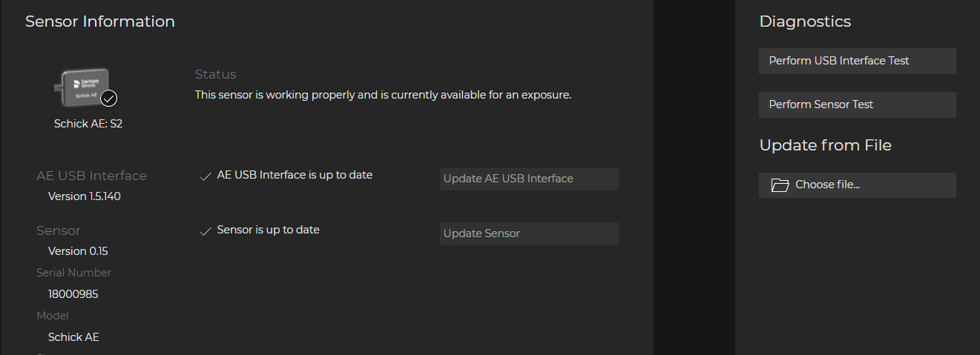Click the Update from File heading
Viewport: 980px width, 355px height.
click(825, 145)
